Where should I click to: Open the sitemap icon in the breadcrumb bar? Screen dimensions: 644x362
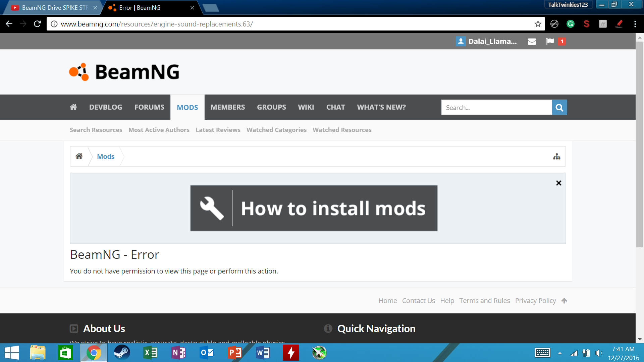(x=557, y=157)
